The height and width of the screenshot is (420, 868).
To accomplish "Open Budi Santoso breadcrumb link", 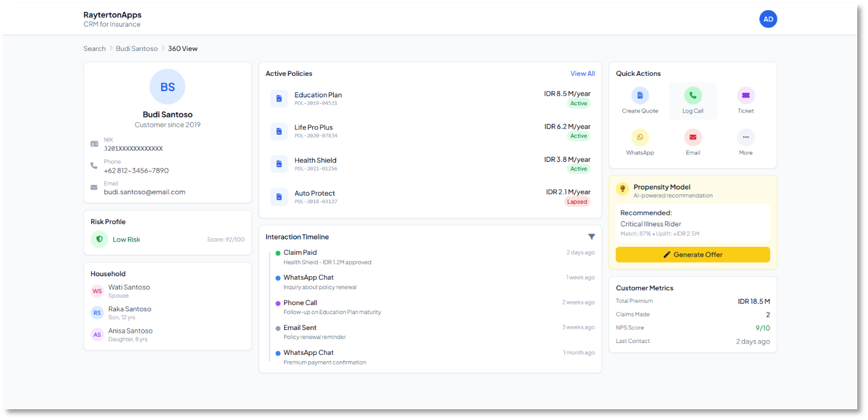I will tap(136, 48).
